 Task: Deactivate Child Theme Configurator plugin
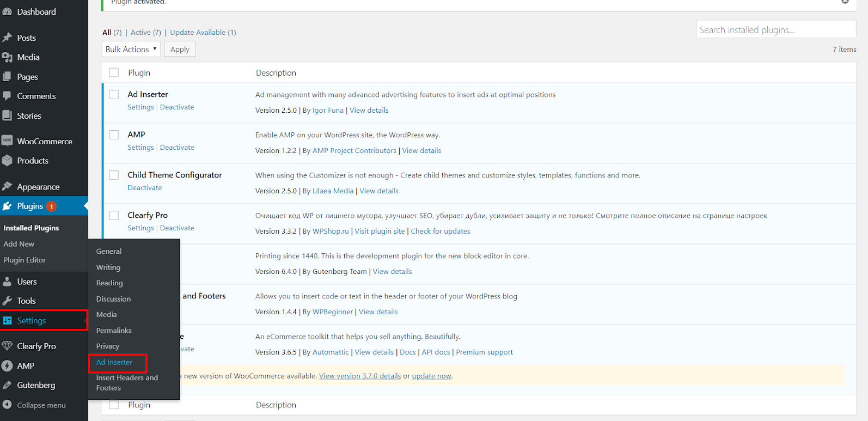coord(145,188)
